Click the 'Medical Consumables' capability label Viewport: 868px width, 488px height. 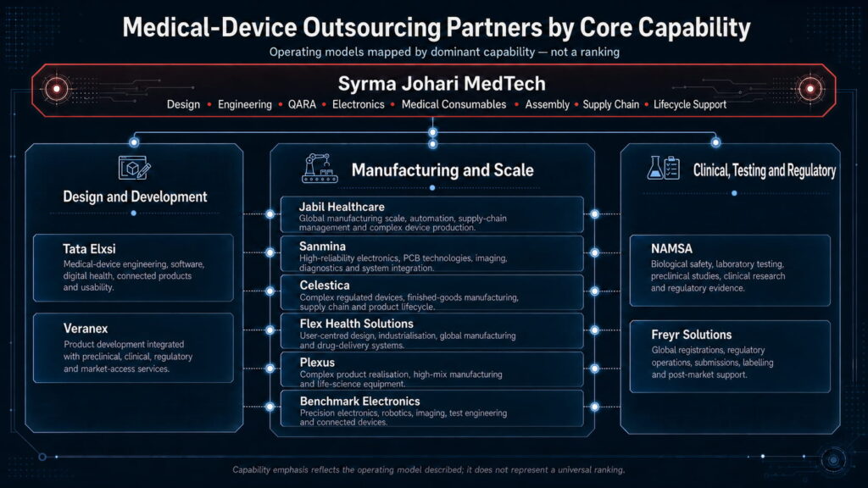click(x=454, y=104)
